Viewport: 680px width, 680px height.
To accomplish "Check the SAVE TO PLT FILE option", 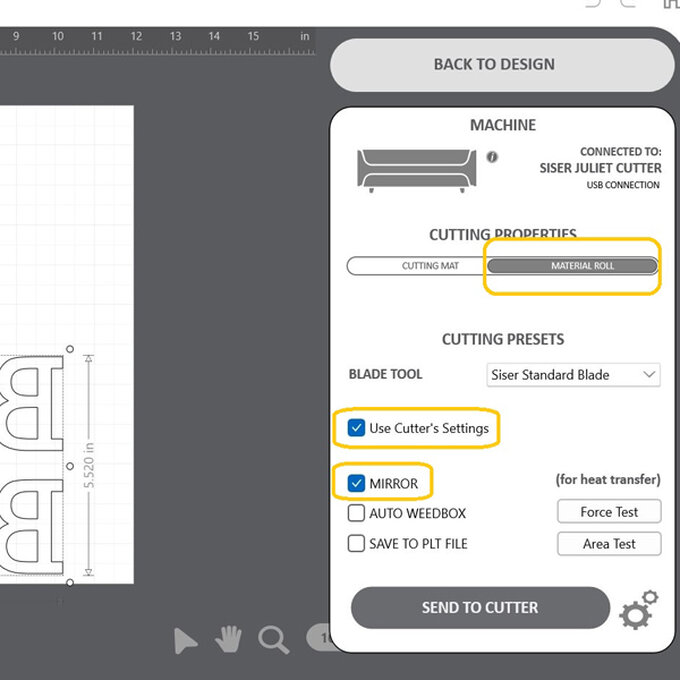I will coord(357,544).
